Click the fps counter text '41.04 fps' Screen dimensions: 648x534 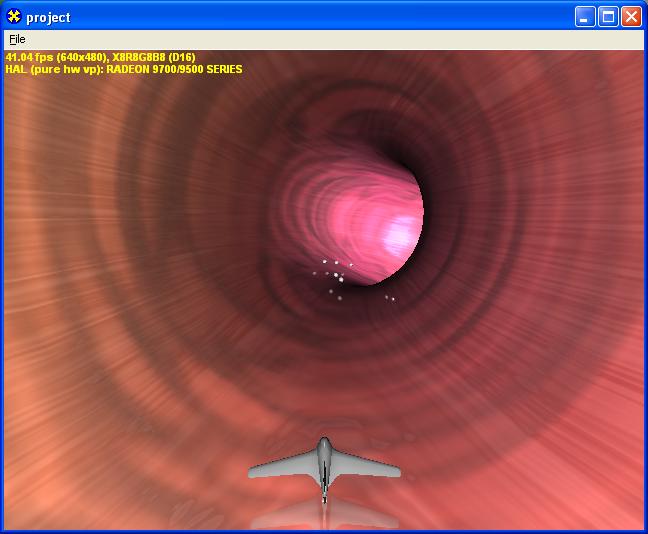click(x=29, y=57)
